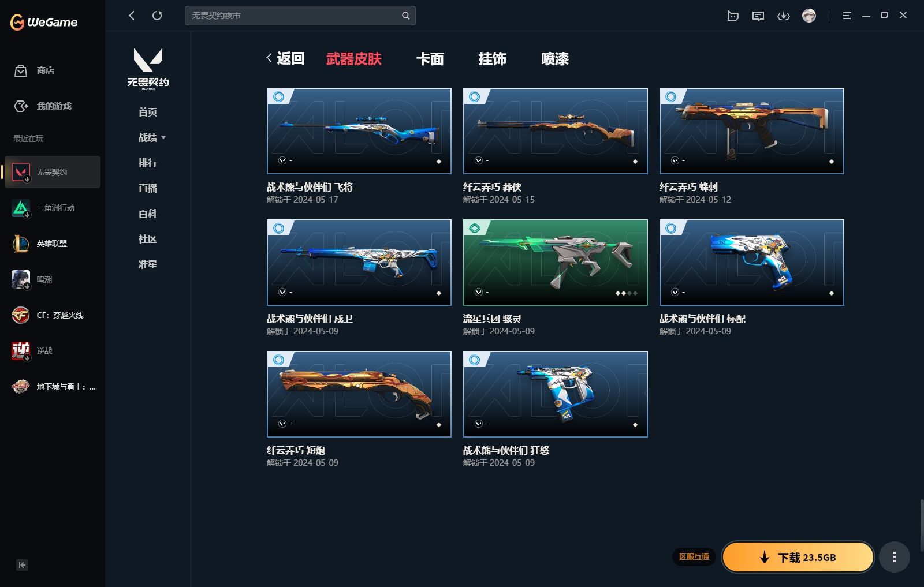Screen dimensions: 924x587
Task: Open the three-dot more options button
Action: (895, 557)
